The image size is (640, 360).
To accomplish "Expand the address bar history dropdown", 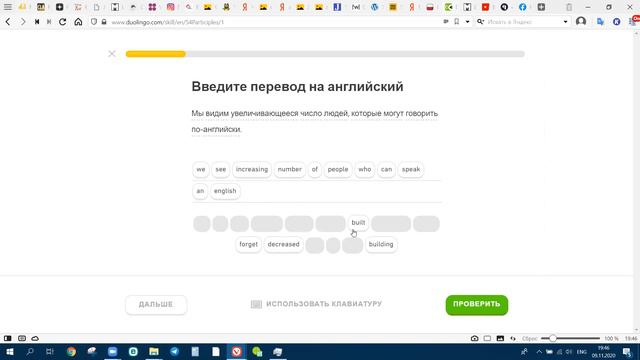I will 467,22.
